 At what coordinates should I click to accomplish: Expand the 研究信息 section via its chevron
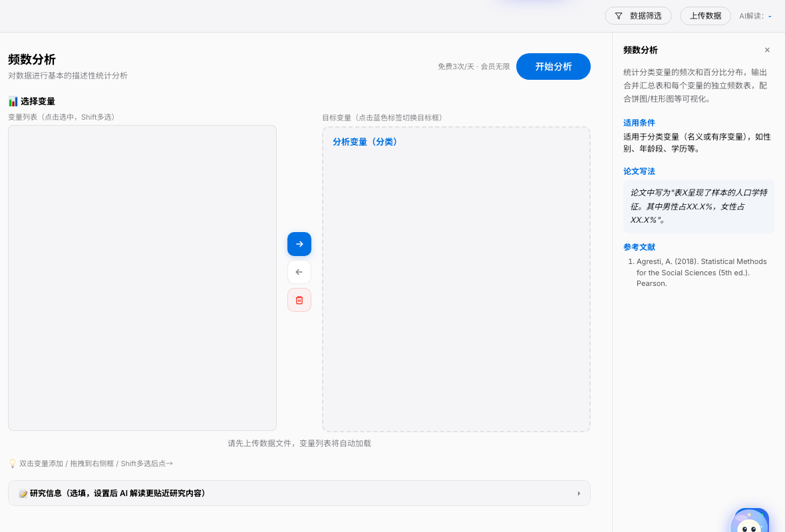(578, 493)
